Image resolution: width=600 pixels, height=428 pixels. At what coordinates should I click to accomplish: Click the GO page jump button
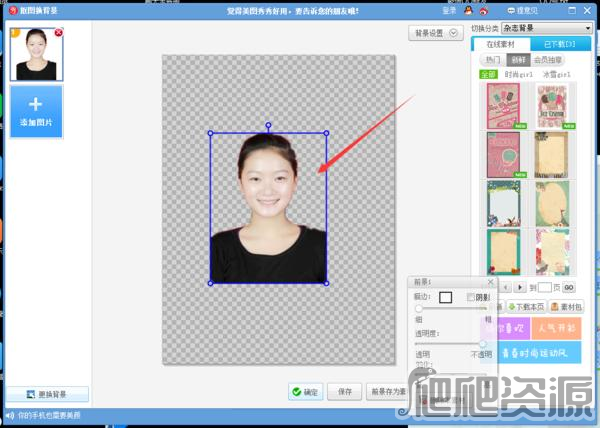coord(569,287)
